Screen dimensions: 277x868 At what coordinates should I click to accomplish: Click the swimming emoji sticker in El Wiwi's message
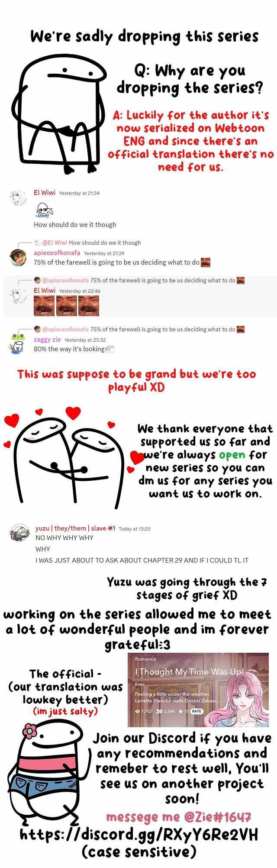(x=43, y=210)
